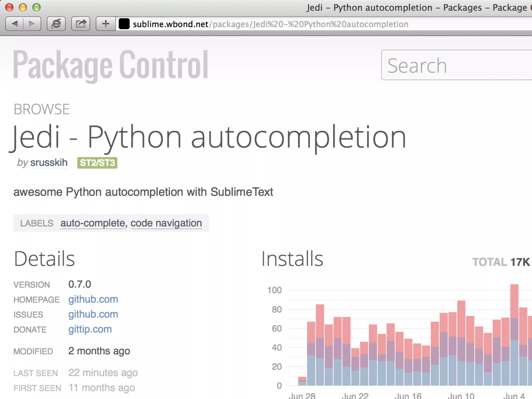Viewport: 532px width, 399px height.
Task: Open the auto-complete label link
Action: [93, 223]
